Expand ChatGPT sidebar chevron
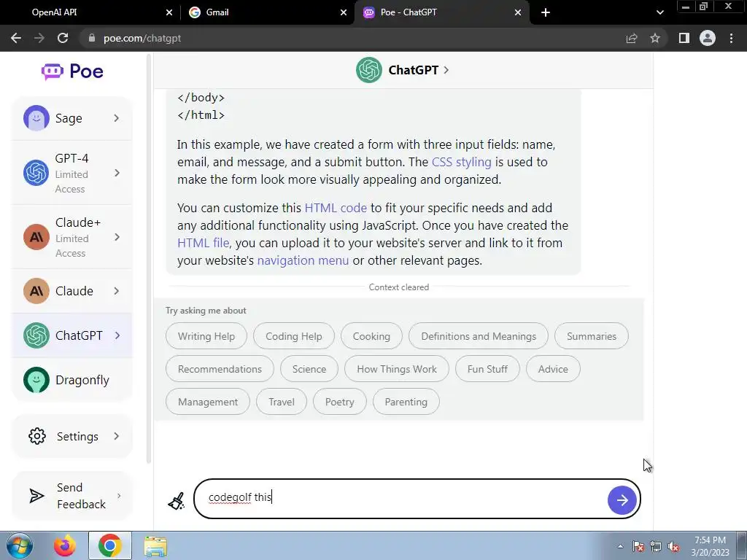The height and width of the screenshot is (560, 747). point(117,335)
